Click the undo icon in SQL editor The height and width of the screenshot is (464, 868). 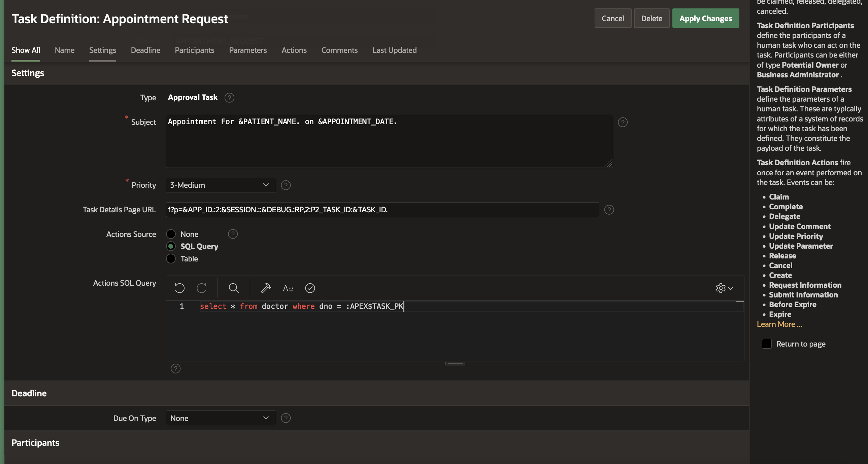pyautogui.click(x=179, y=288)
